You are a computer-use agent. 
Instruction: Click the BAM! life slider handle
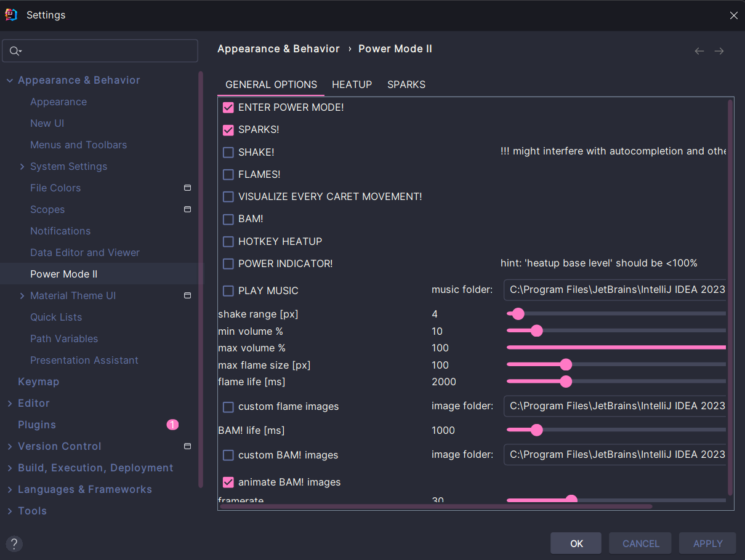pyautogui.click(x=536, y=430)
